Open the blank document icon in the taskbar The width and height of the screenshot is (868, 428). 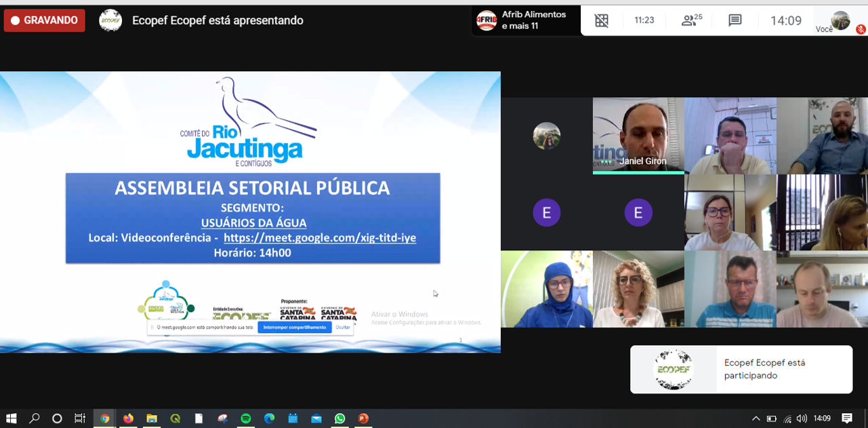click(199, 419)
